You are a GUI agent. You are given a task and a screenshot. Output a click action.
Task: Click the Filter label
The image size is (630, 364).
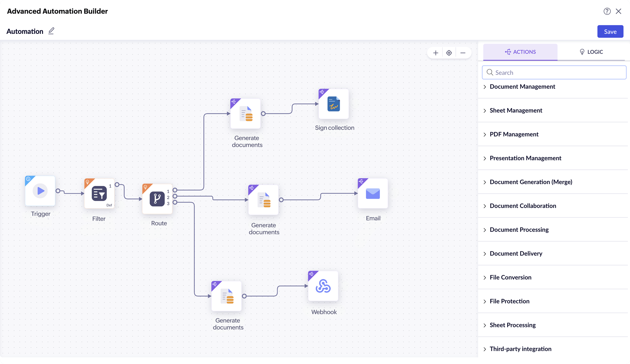[x=99, y=219]
